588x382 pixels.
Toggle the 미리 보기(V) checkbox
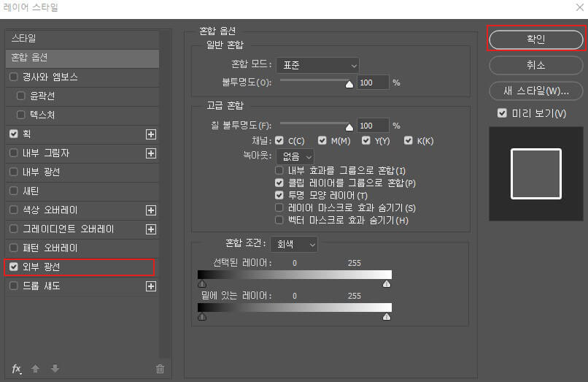502,113
